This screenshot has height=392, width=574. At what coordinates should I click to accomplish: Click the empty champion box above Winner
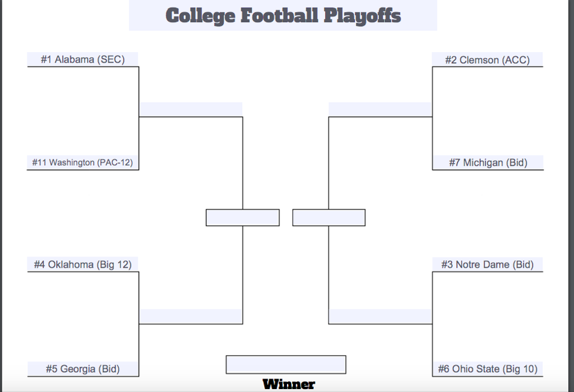point(286,364)
